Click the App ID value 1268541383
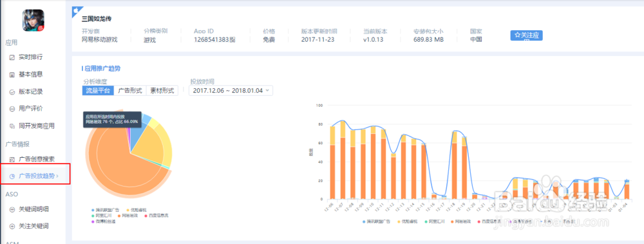Image resolution: width=644 pixels, height=244 pixels. coord(211,39)
